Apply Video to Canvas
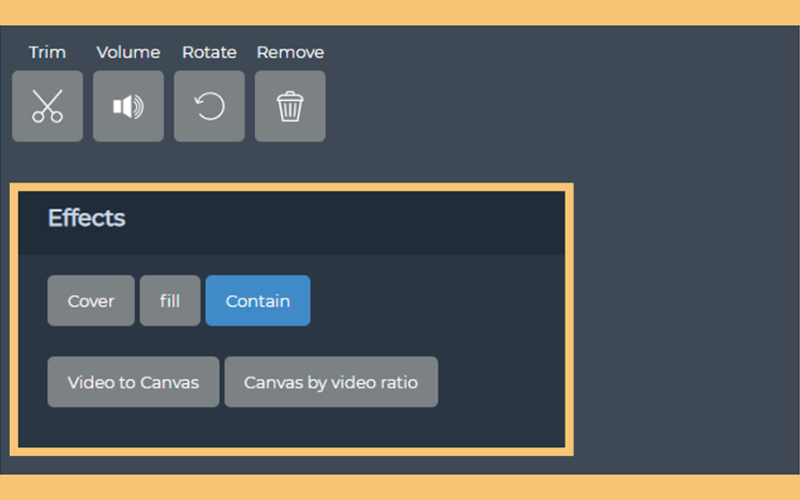This screenshot has width=800, height=500. 133,382
